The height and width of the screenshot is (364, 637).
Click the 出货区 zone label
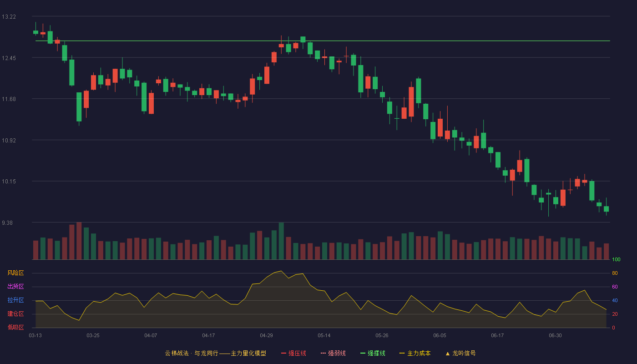pos(15,287)
